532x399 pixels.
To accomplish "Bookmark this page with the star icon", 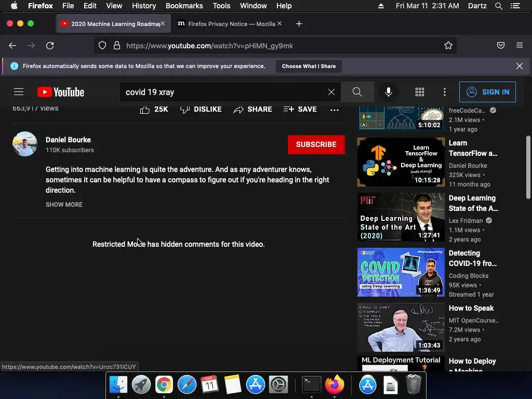I will point(448,46).
